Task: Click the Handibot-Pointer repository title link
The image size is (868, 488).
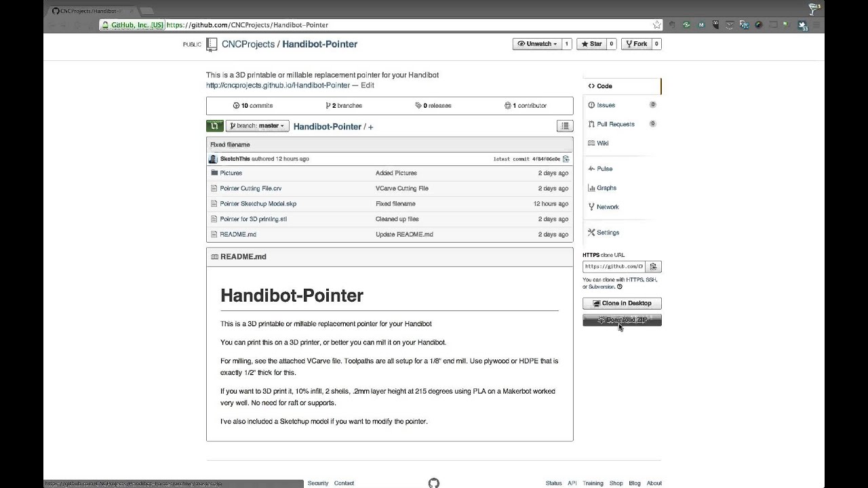Action: tap(320, 44)
